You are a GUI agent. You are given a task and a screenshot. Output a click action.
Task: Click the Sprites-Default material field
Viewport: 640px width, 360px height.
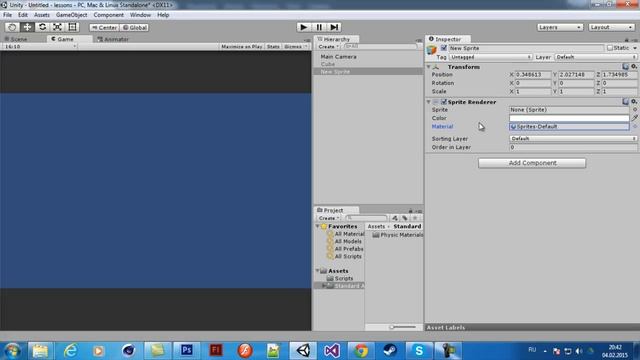pos(569,127)
